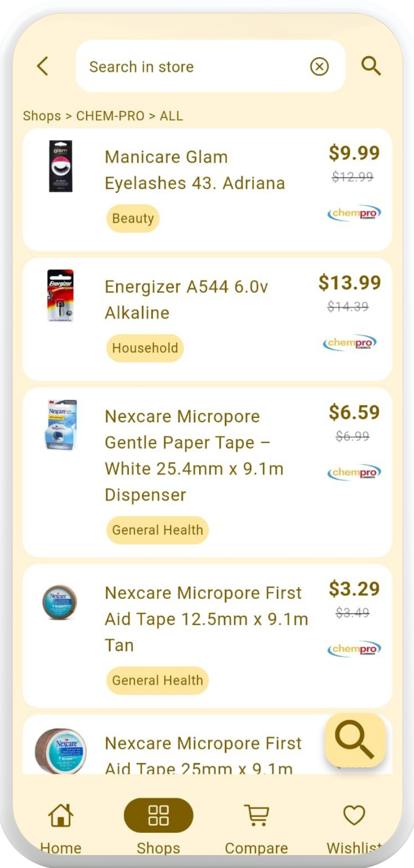Viewport: 414px width, 868px height.
Task: Open the floating search button
Action: pos(355,740)
